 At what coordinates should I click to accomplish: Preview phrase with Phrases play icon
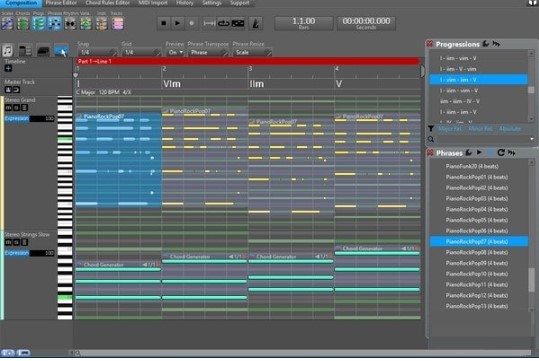pyautogui.click(x=479, y=152)
